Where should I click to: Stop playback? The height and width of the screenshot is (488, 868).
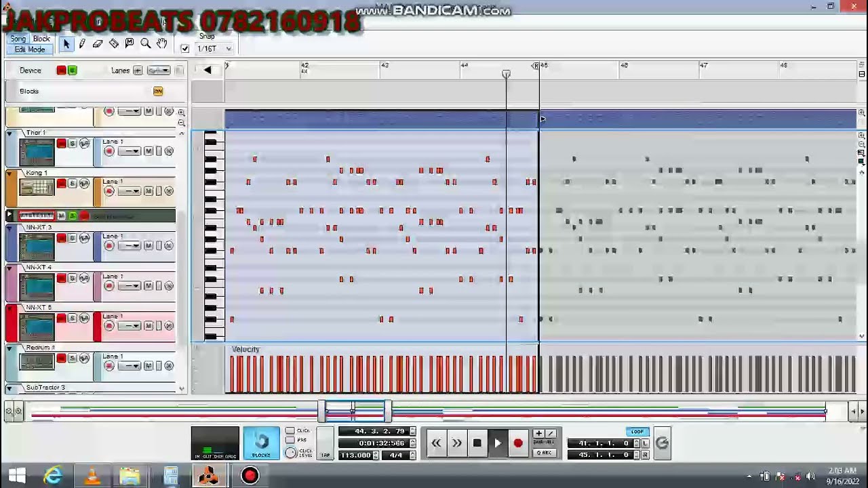[x=477, y=444]
